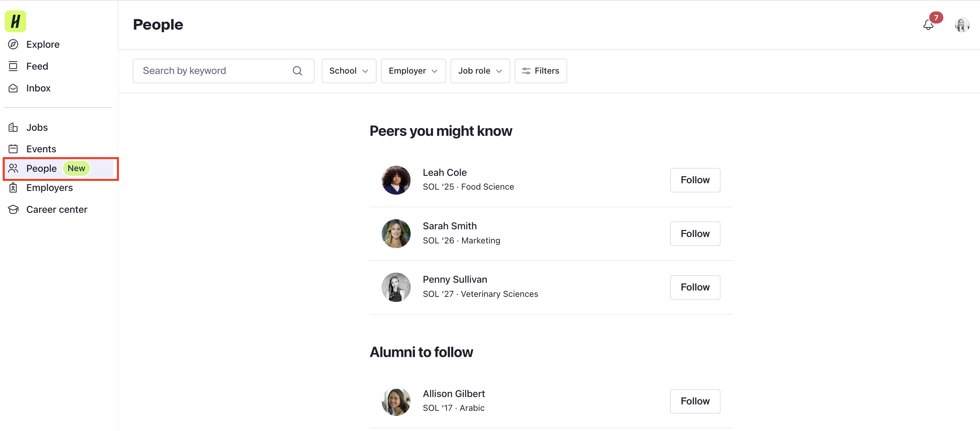Click the Career center graduation cap icon

click(x=13, y=209)
